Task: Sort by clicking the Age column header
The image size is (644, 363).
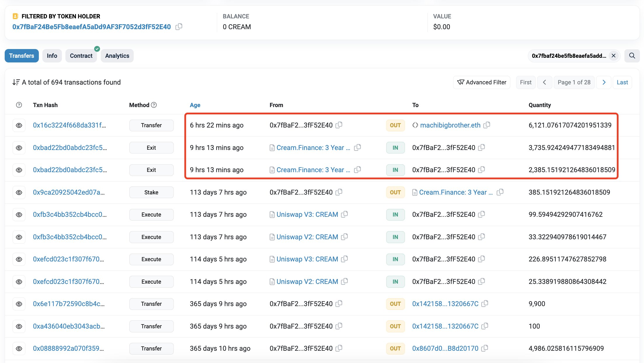Action: [195, 105]
